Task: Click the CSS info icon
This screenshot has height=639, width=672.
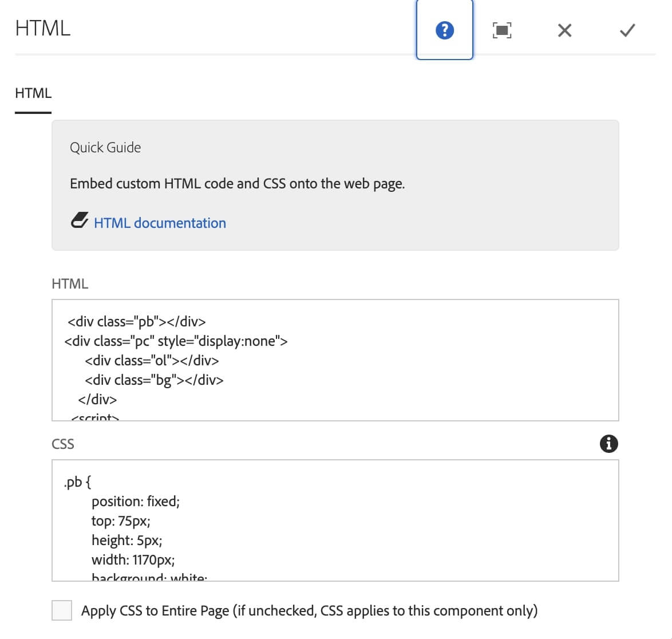Action: [x=608, y=443]
